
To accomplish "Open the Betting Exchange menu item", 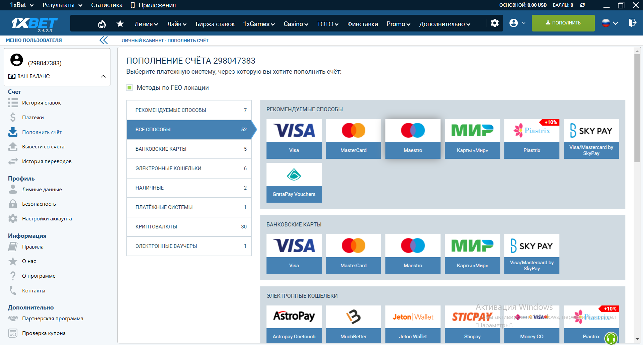I will pos(215,24).
